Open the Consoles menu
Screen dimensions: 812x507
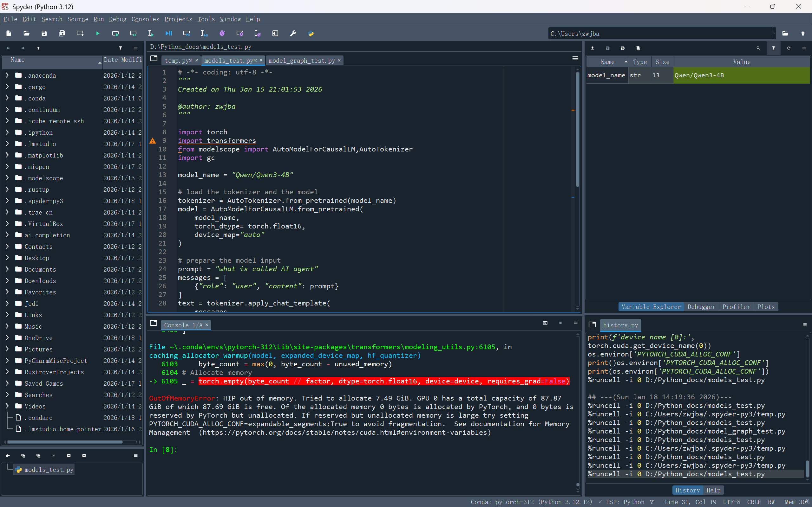(x=145, y=19)
